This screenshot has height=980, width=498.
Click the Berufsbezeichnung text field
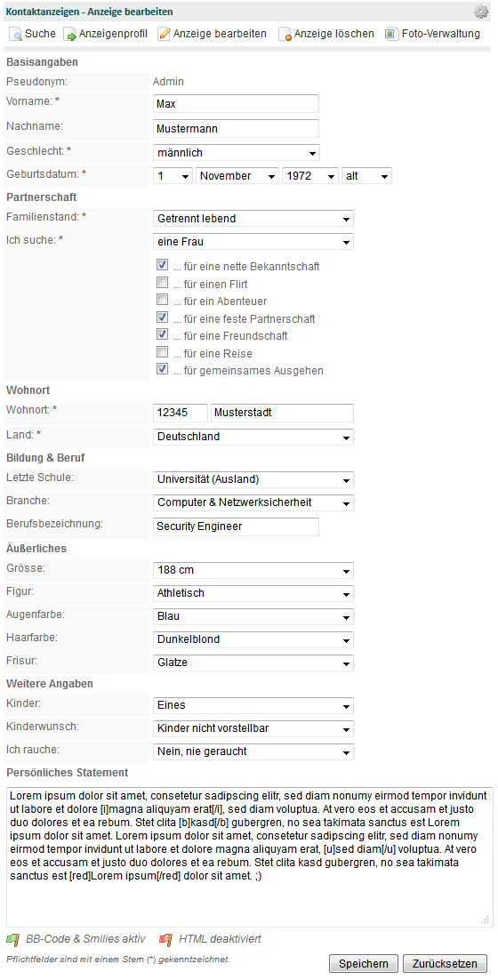pyautogui.click(x=237, y=526)
